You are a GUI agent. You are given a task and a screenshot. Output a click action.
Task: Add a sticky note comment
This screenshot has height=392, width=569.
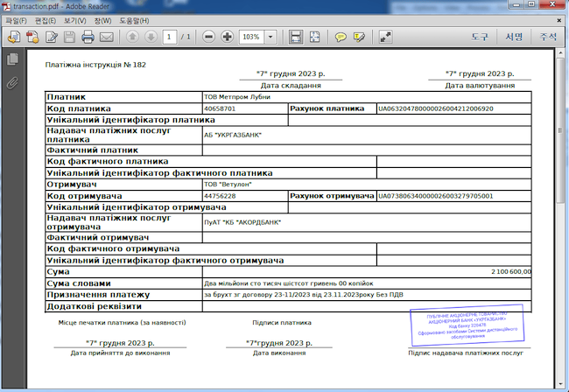pyautogui.click(x=341, y=37)
